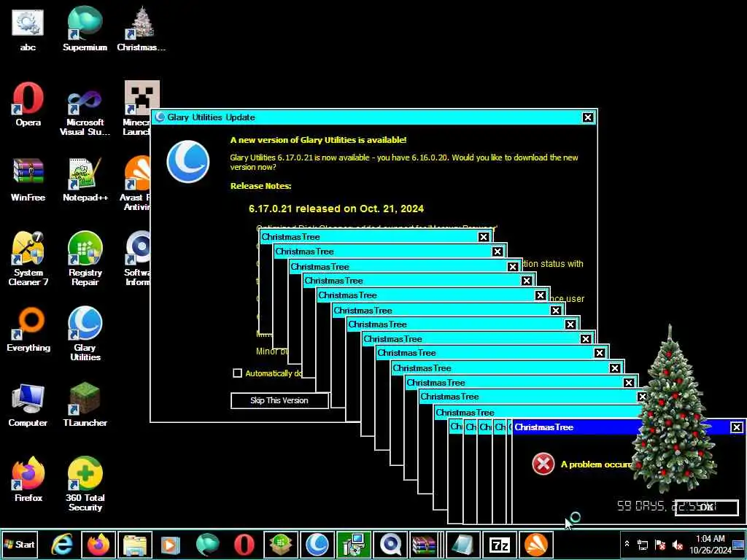This screenshot has height=560, width=747.
Task: Open File Explorer folder in taskbar
Action: point(135,544)
